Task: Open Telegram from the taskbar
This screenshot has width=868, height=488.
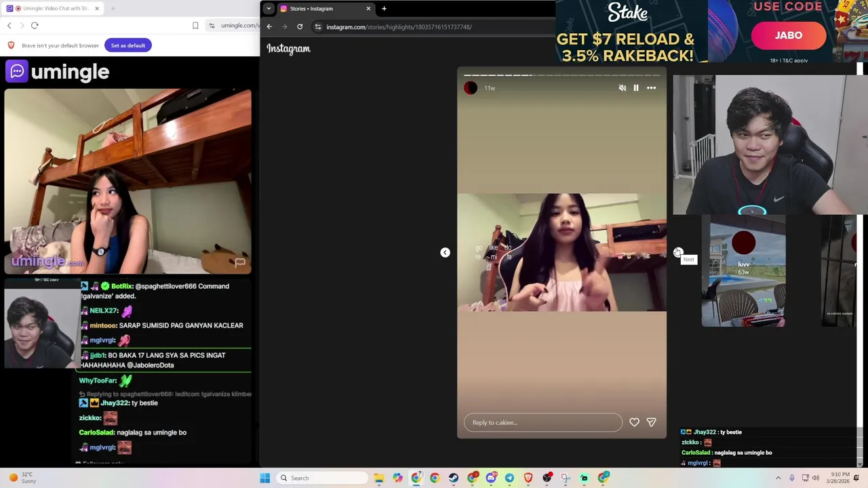Action: 509,478
